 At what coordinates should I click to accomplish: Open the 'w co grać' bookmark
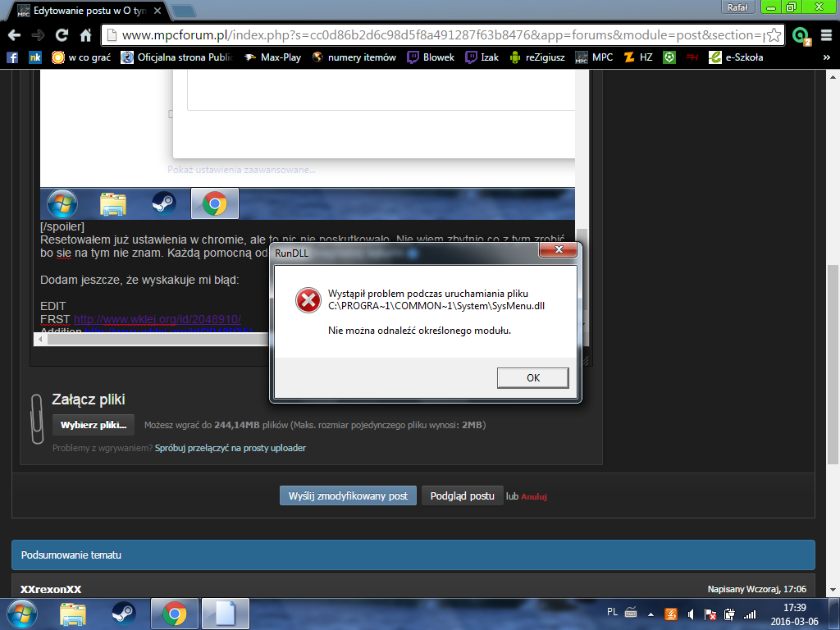click(81, 57)
